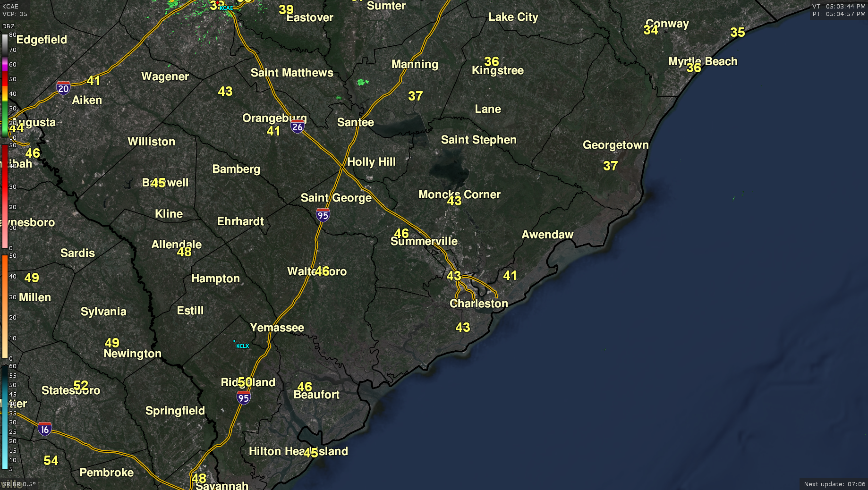Screen dimensions: 868x490
Task: Select the cyan KCAE radar site marker
Action: coord(221,8)
